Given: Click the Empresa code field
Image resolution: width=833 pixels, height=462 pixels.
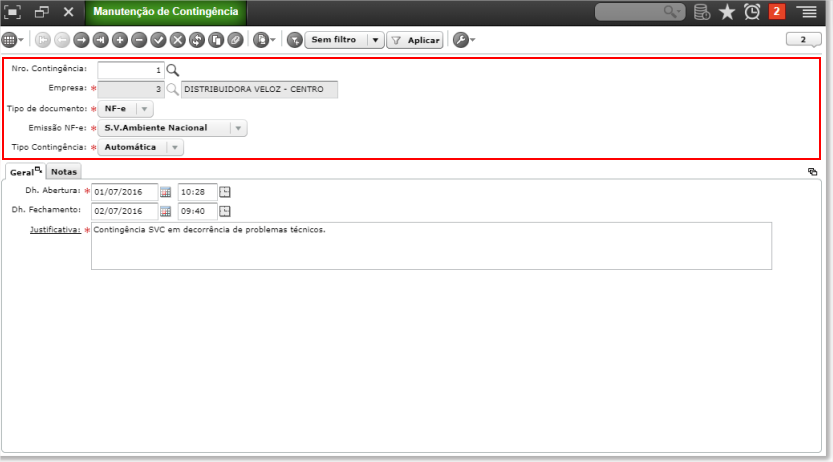Looking at the screenshot, I should [x=131, y=89].
